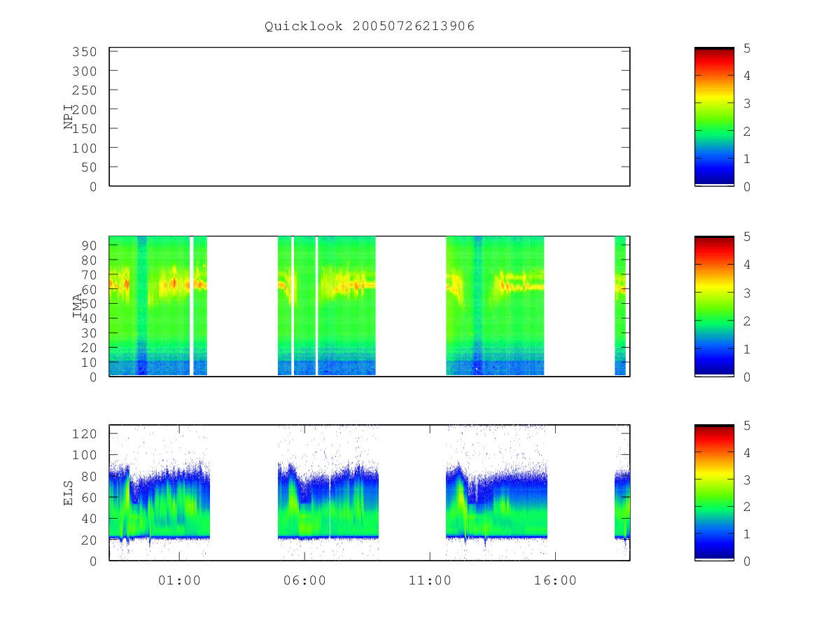The image size is (840, 630).
Task: Click the 2 label on IMA colorbar
Action: tap(747, 321)
